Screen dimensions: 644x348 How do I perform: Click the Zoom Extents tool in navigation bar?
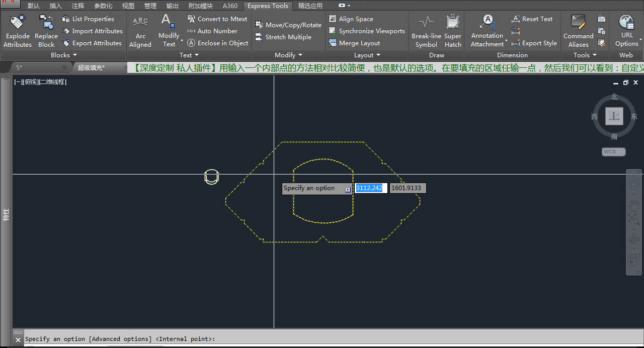[x=633, y=219]
